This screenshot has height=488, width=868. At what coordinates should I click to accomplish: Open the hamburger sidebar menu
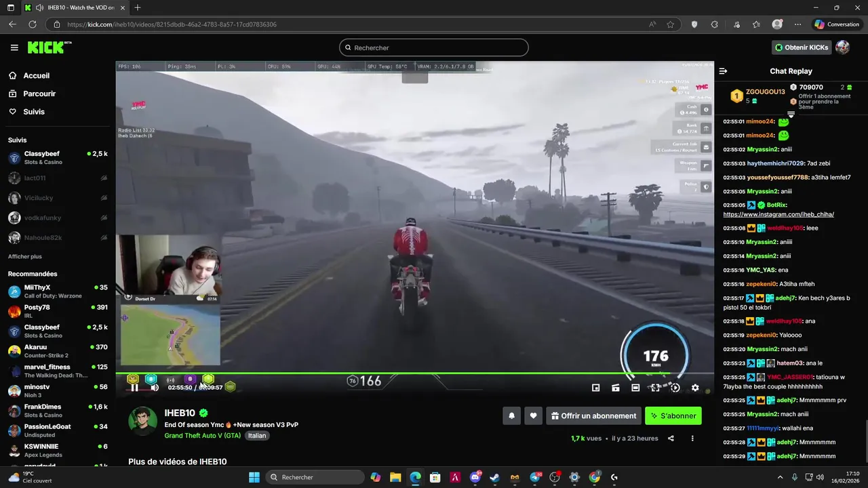(x=14, y=47)
